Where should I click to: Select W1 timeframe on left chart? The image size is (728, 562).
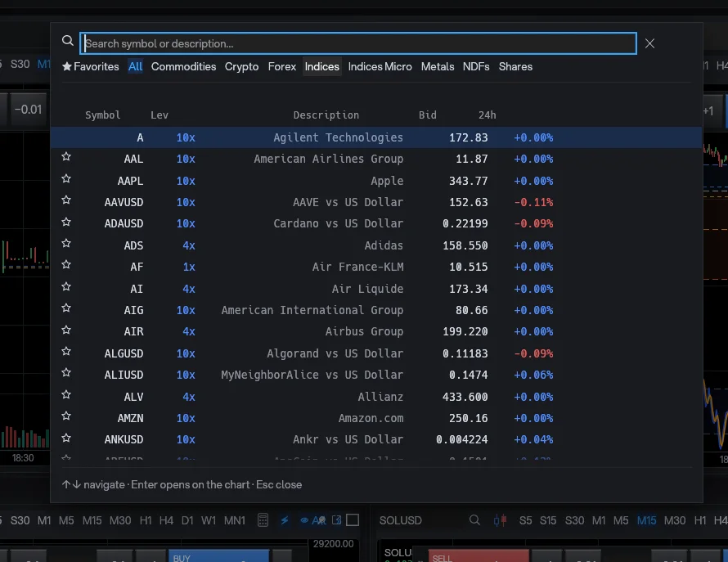(x=209, y=520)
